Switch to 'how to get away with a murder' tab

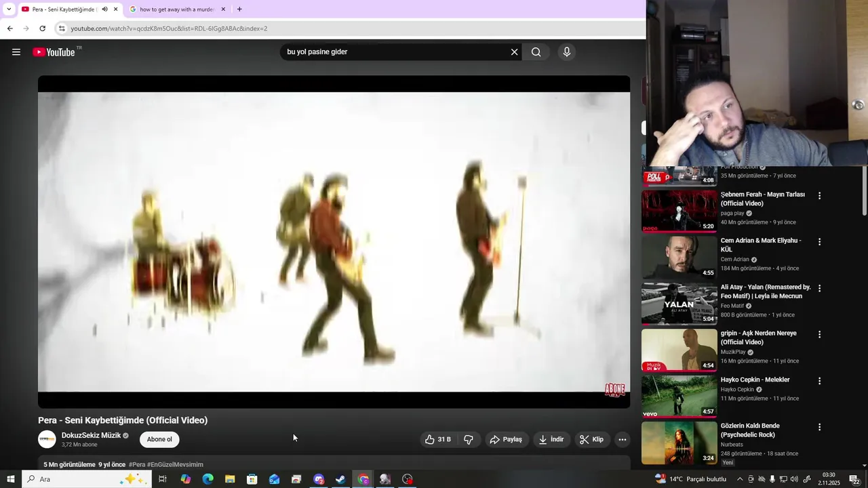click(176, 9)
